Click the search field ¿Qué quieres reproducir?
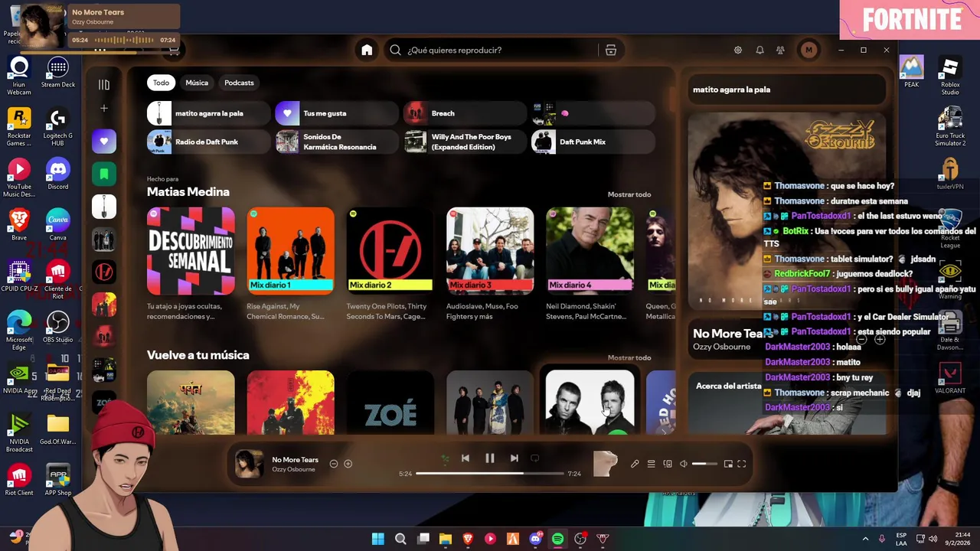This screenshot has height=551, width=980. pyautogui.click(x=490, y=50)
